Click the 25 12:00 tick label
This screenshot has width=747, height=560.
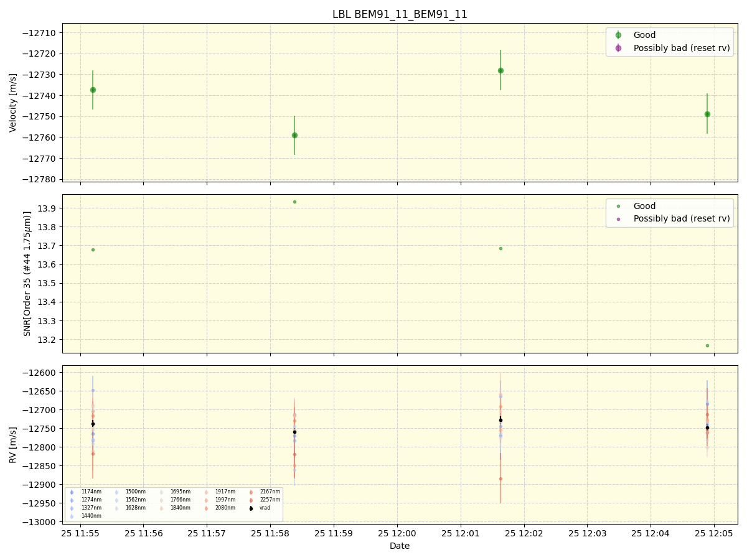(x=397, y=533)
